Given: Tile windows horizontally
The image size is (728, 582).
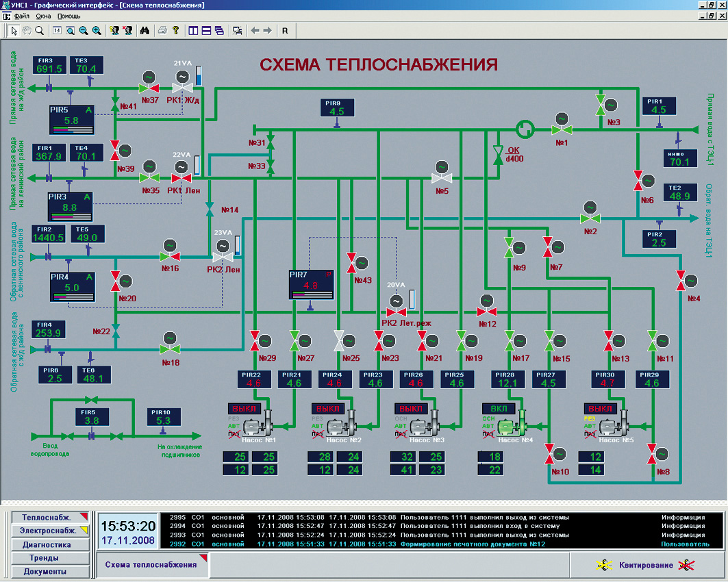Looking at the screenshot, I should pyautogui.click(x=206, y=31).
